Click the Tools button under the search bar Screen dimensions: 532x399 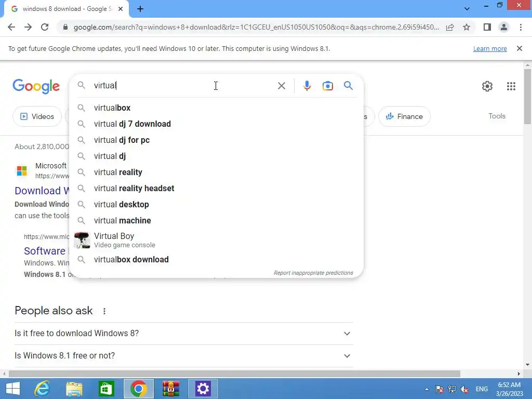[497, 116]
